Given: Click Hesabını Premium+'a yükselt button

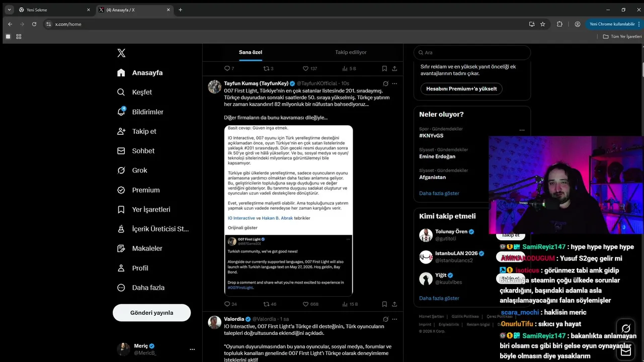Looking at the screenshot, I should (461, 88).
